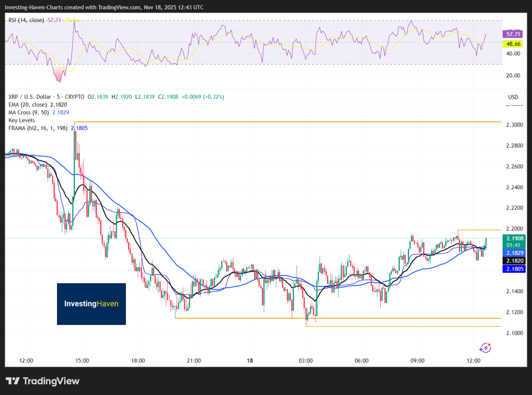Click the Key Levels indicator label
This screenshot has width=532, height=395.
pyautogui.click(x=21, y=120)
